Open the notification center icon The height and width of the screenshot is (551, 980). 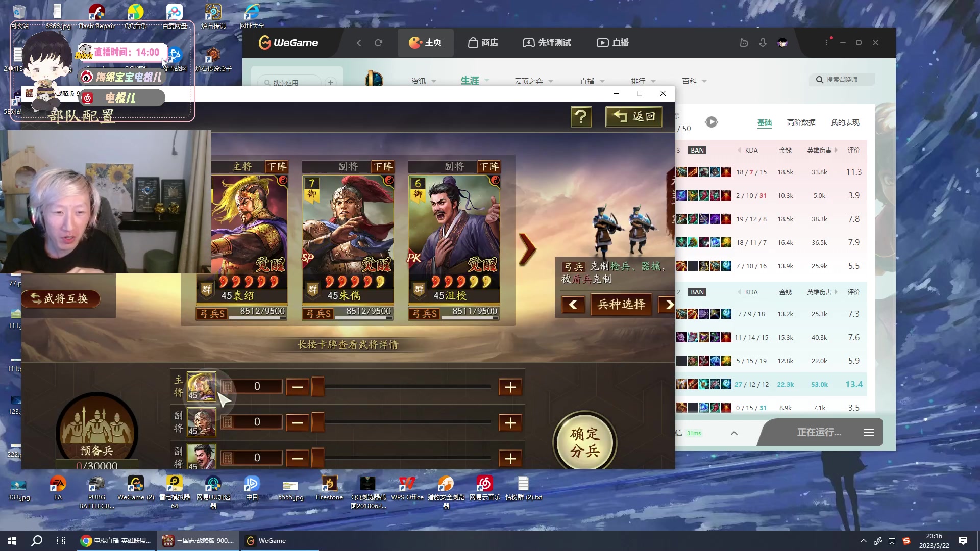[x=963, y=541]
